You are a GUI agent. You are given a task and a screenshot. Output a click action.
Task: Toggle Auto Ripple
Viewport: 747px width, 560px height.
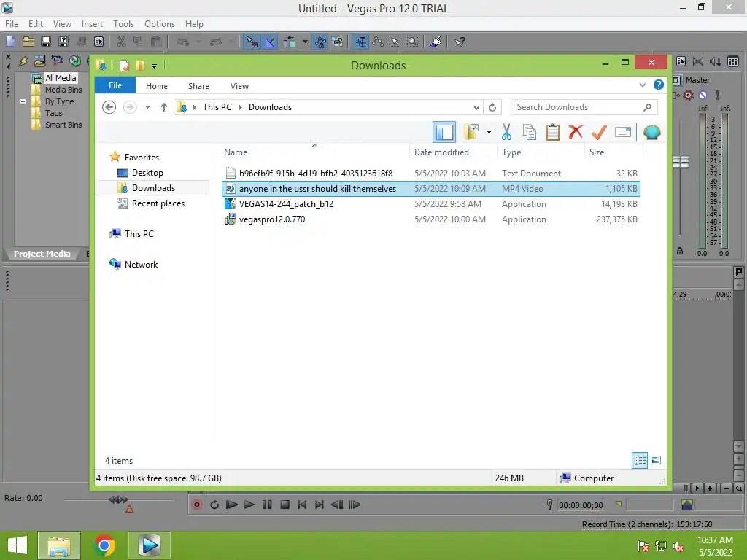pyautogui.click(x=290, y=42)
